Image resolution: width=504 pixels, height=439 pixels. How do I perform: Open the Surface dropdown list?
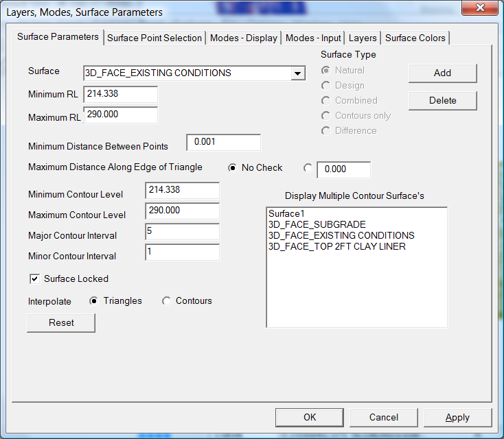(297, 73)
